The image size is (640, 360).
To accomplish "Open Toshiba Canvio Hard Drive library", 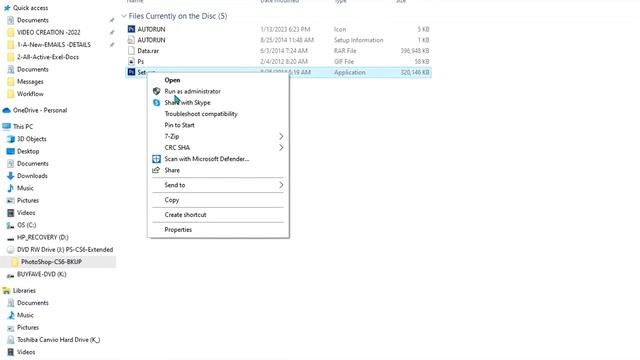I will tap(58, 340).
